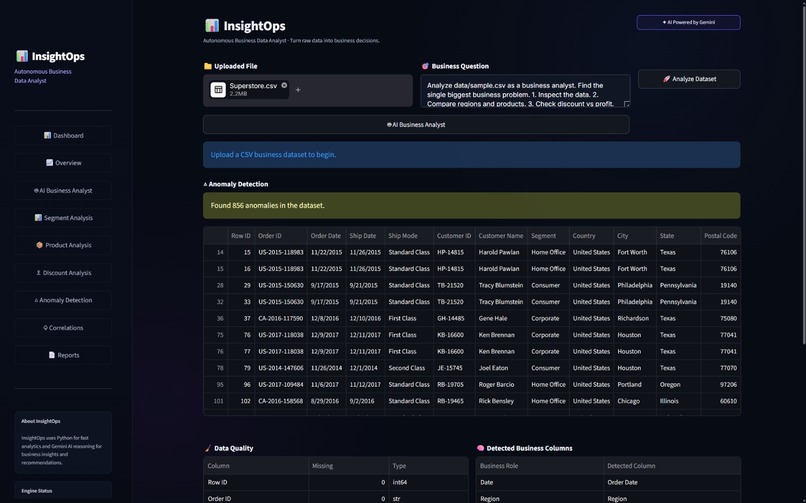Open AI Business Analyst in sidebar
This screenshot has width=806, height=503.
coord(63,191)
